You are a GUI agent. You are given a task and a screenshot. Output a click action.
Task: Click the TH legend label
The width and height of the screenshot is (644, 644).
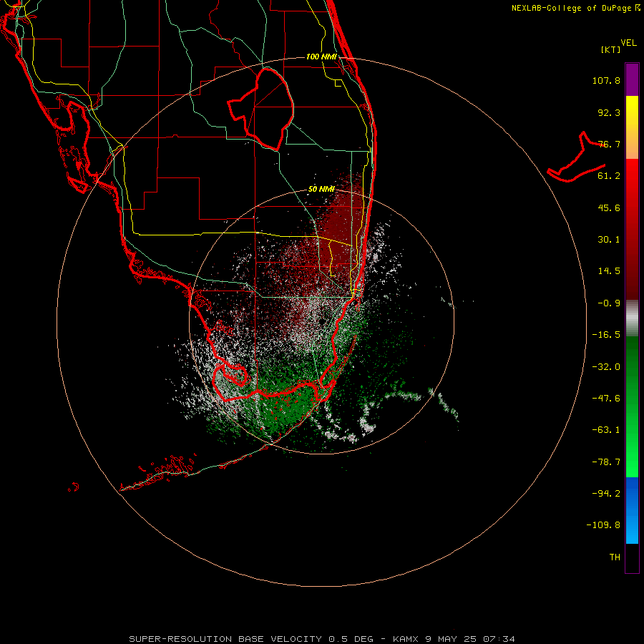[615, 557]
